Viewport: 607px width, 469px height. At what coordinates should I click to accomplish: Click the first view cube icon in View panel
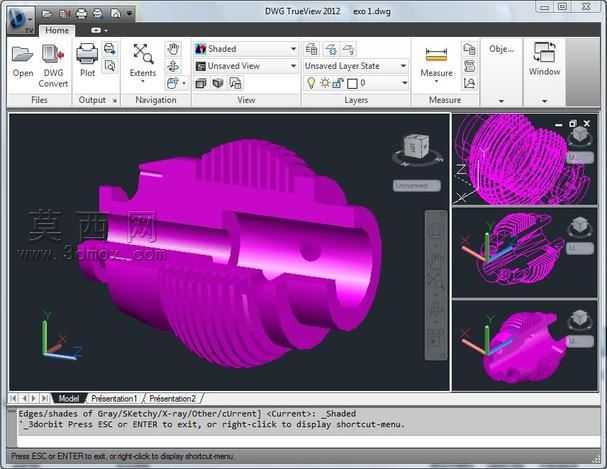201,83
